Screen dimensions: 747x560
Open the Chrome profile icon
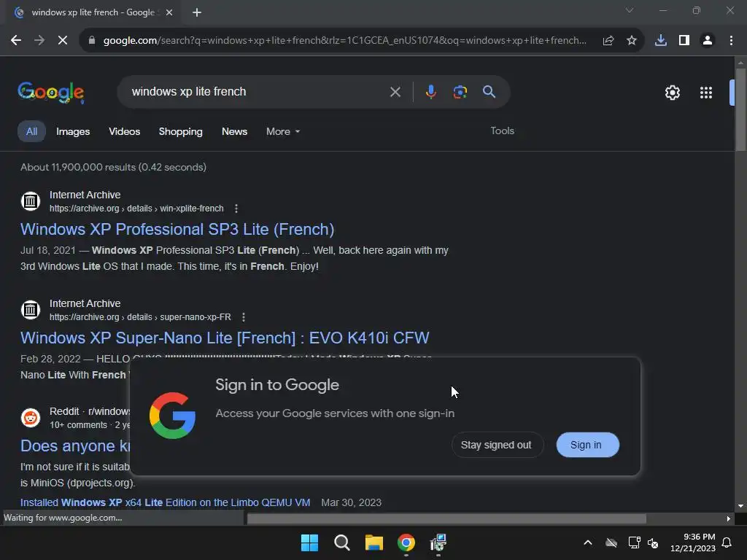708,41
